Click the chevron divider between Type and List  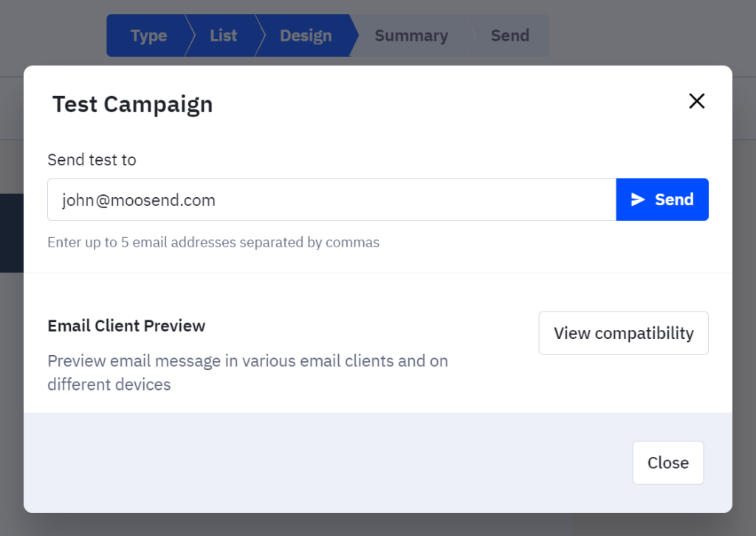pos(189,35)
